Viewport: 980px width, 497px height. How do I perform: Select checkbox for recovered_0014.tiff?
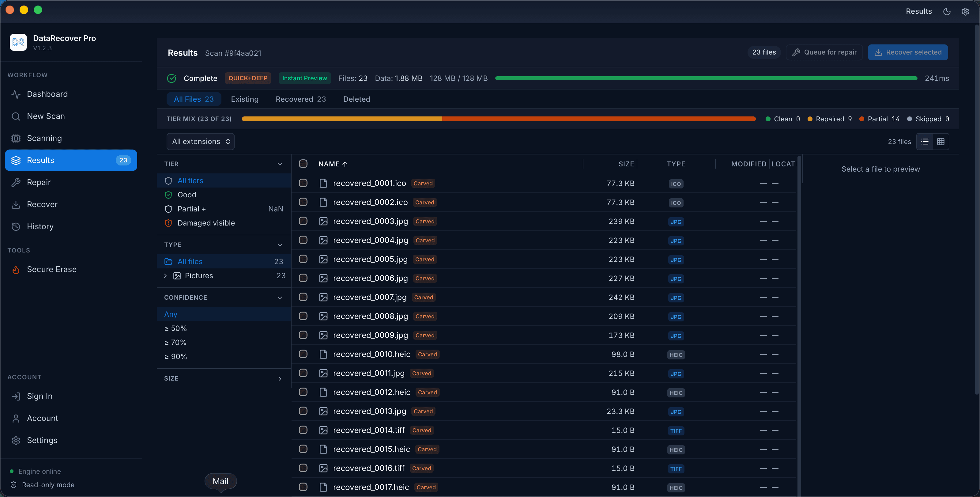303,430
